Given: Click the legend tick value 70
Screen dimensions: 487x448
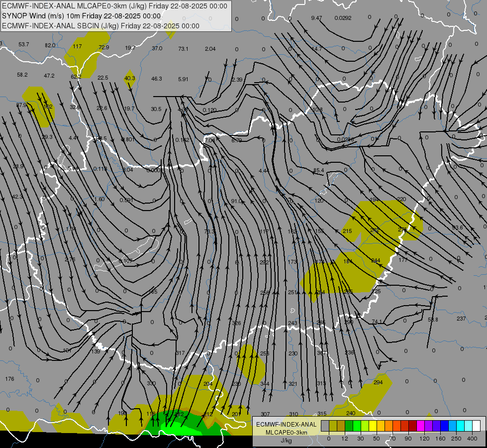Looking at the screenshot, I should coord(392,439).
